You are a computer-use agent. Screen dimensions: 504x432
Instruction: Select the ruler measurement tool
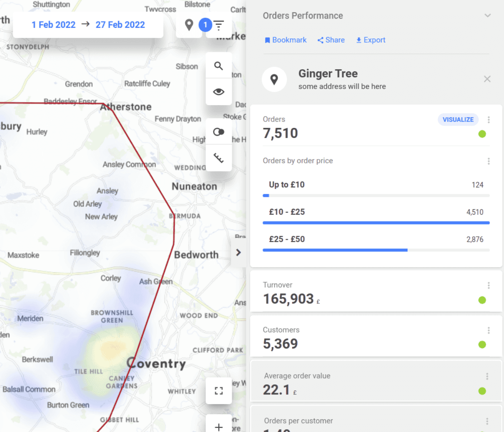click(x=218, y=158)
